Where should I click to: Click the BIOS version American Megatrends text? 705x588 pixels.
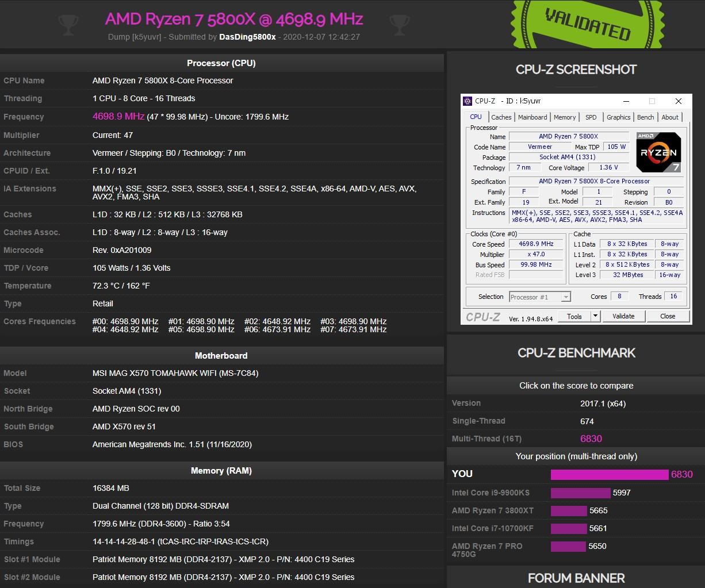[x=172, y=444]
